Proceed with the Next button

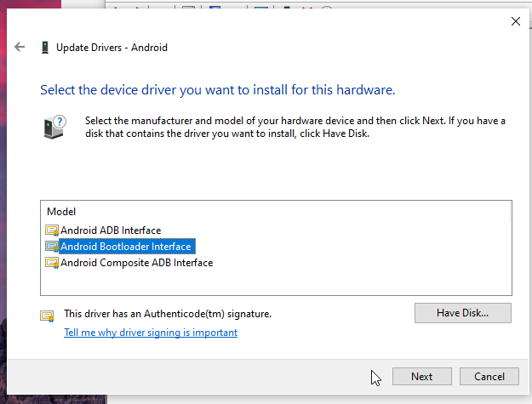coord(421,377)
